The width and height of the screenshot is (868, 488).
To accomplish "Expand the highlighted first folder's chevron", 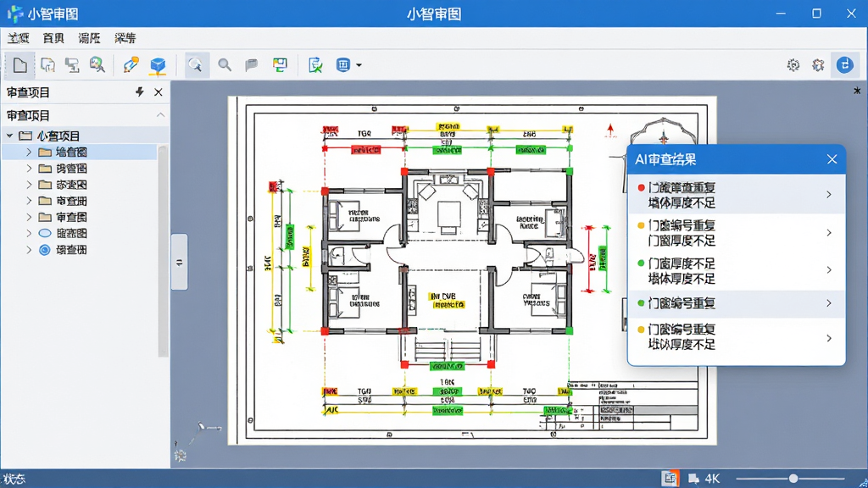I will [29, 152].
